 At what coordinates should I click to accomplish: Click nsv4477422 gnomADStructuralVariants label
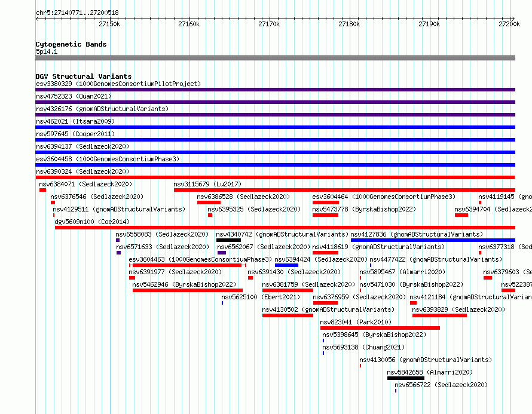point(436,259)
